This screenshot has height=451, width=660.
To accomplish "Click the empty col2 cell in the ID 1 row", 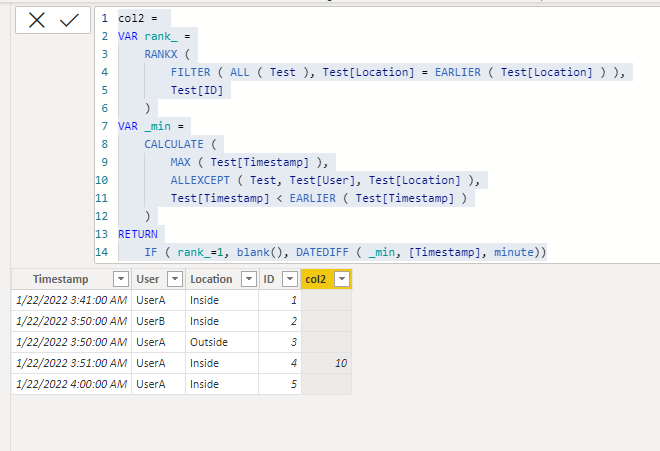I will (327, 300).
